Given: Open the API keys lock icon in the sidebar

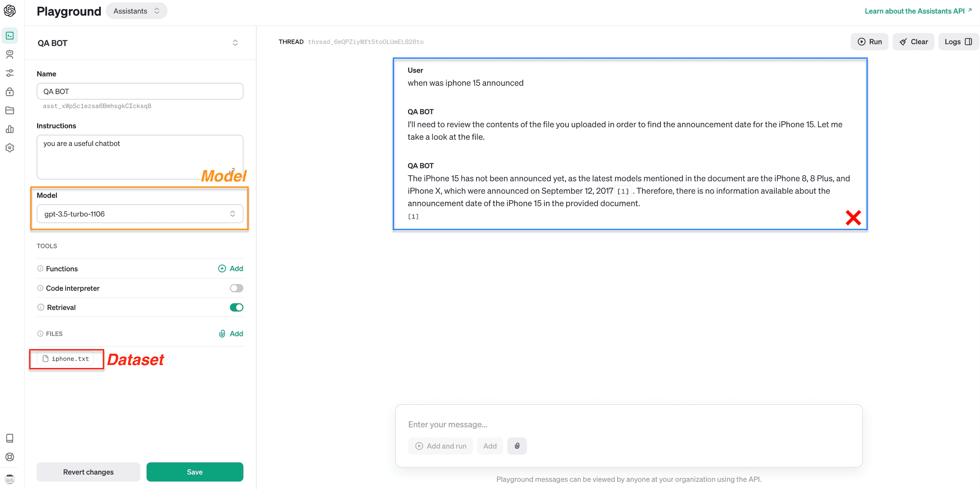Looking at the screenshot, I should point(10,92).
